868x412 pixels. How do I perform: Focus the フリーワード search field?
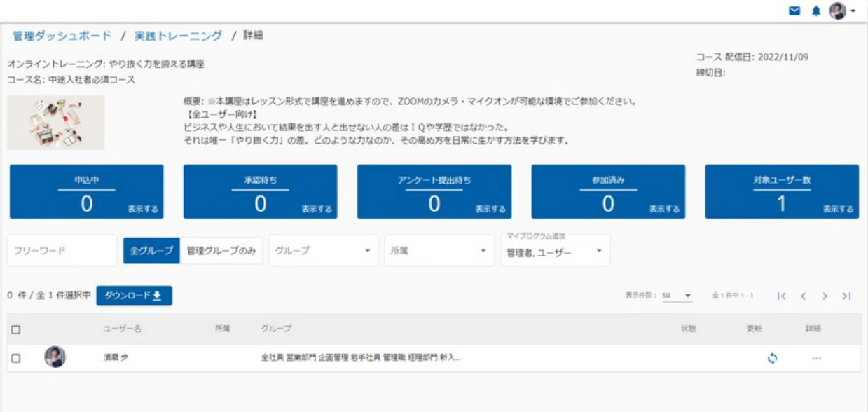(x=62, y=250)
